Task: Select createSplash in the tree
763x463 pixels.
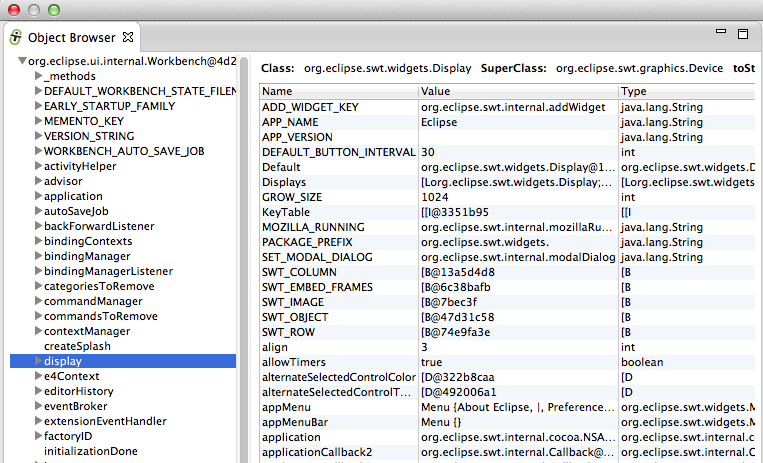Action: tap(77, 346)
